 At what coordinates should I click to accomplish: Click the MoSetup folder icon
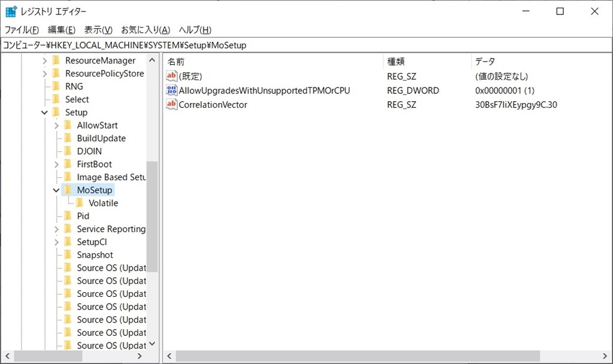pyautogui.click(x=68, y=190)
